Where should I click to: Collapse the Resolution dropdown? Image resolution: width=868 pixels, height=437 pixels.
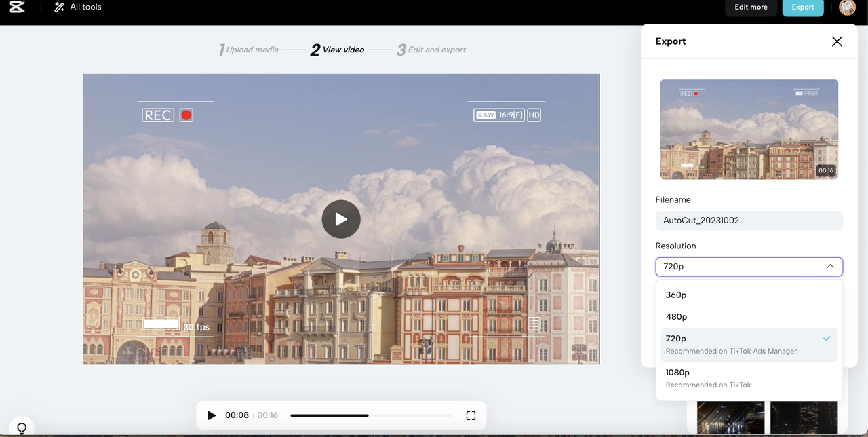click(x=749, y=267)
